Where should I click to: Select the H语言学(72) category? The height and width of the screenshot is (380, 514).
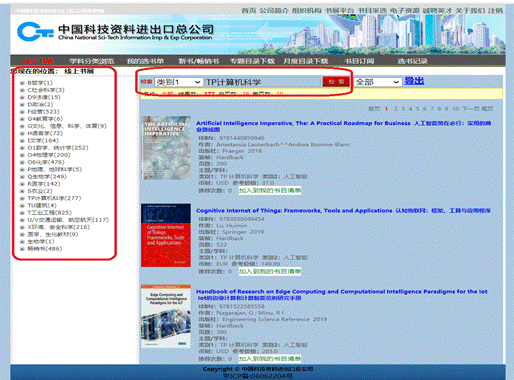(x=45, y=133)
